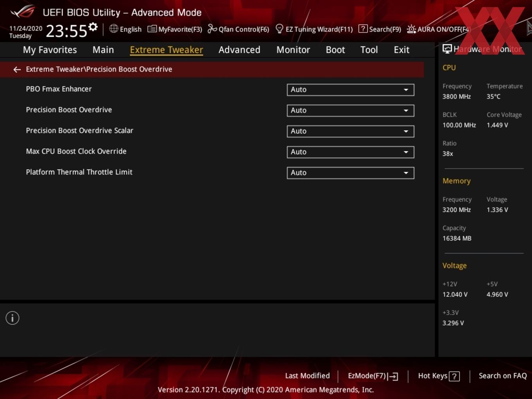The height and width of the screenshot is (399, 532).
Task: Click the EzMode exit arrow icon
Action: [393, 376]
